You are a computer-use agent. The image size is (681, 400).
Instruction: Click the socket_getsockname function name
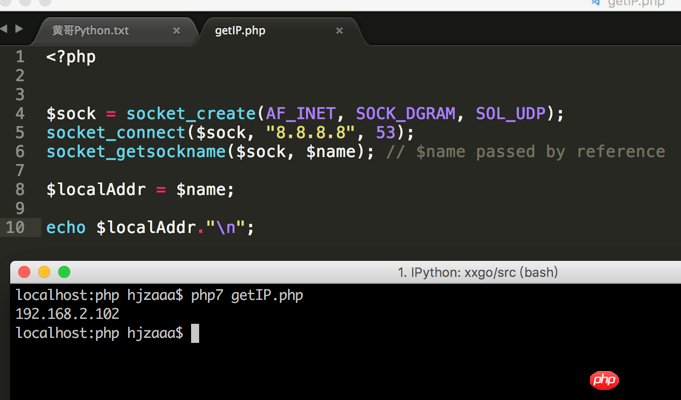pos(136,152)
